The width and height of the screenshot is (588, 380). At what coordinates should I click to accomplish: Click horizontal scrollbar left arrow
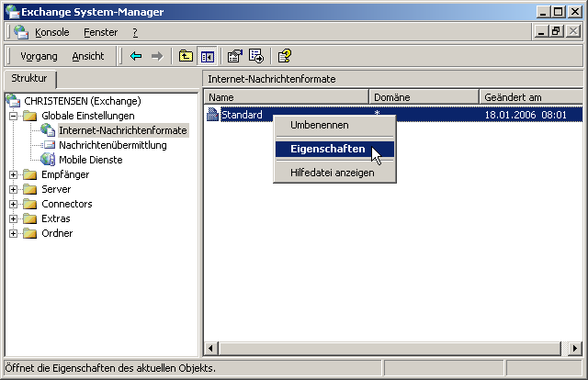211,348
